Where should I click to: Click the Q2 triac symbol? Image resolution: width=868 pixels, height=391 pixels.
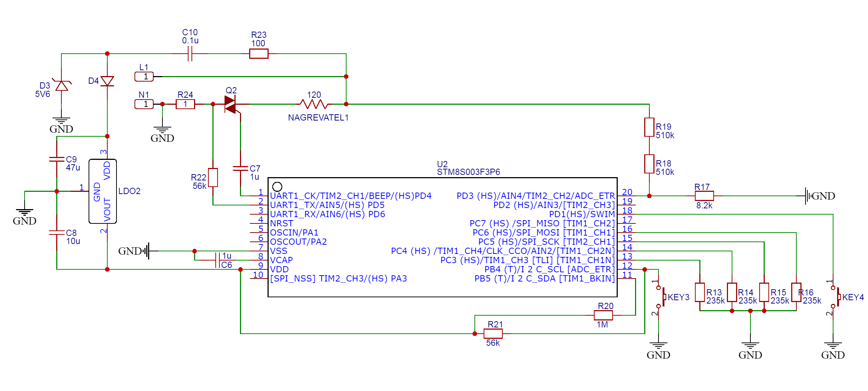coord(230,104)
